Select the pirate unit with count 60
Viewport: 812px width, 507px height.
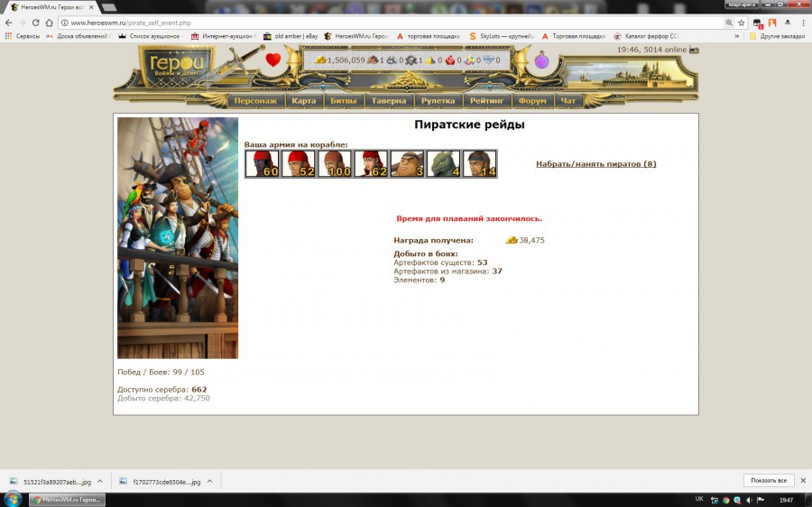(262, 163)
